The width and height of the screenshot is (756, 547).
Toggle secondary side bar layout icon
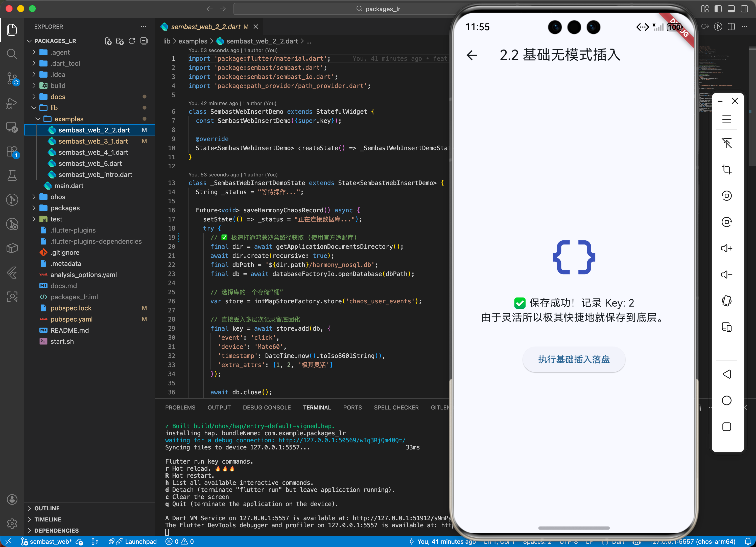(x=744, y=9)
